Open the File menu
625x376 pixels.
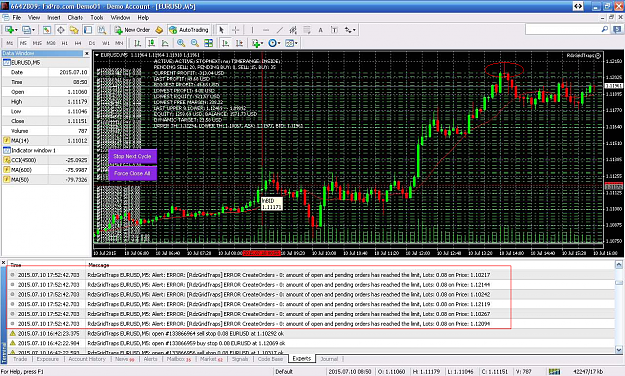point(17,18)
